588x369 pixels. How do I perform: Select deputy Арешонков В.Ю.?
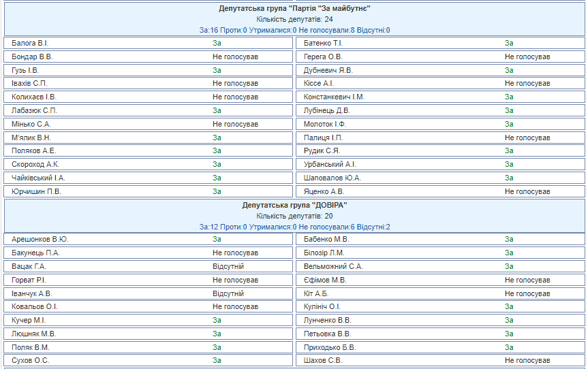40,239
